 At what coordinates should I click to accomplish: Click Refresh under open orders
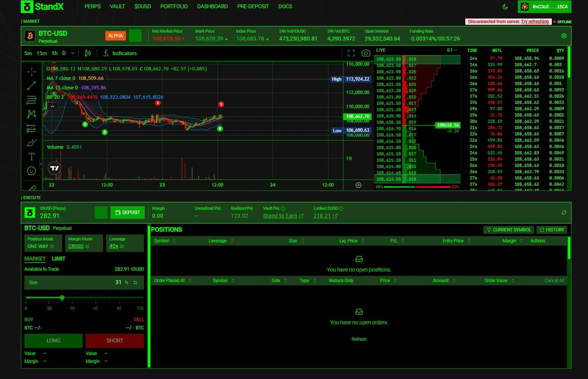click(359, 339)
